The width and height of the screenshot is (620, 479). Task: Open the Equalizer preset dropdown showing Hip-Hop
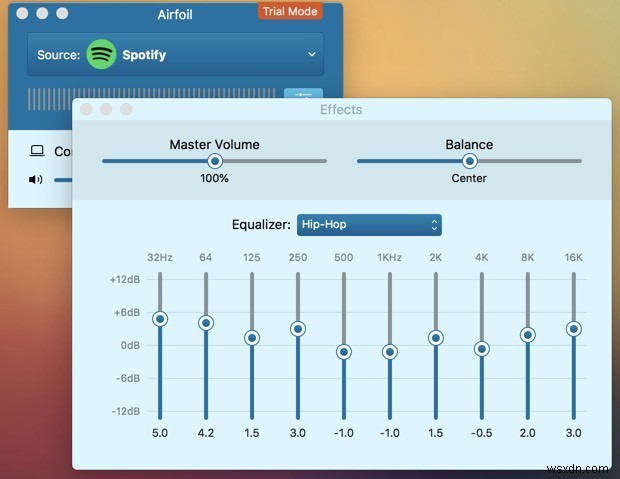pos(369,225)
